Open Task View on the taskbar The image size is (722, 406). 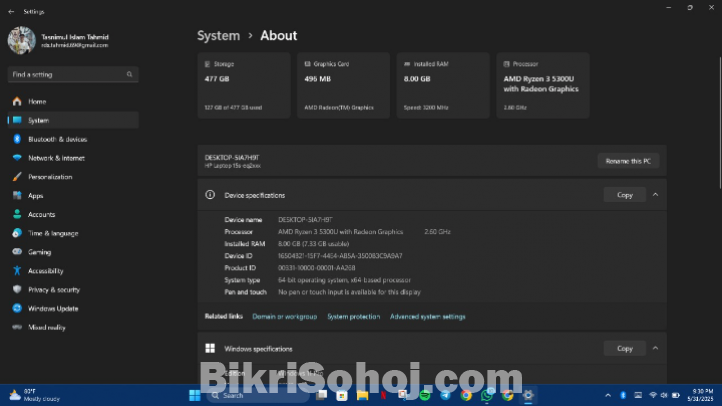[x=321, y=395]
